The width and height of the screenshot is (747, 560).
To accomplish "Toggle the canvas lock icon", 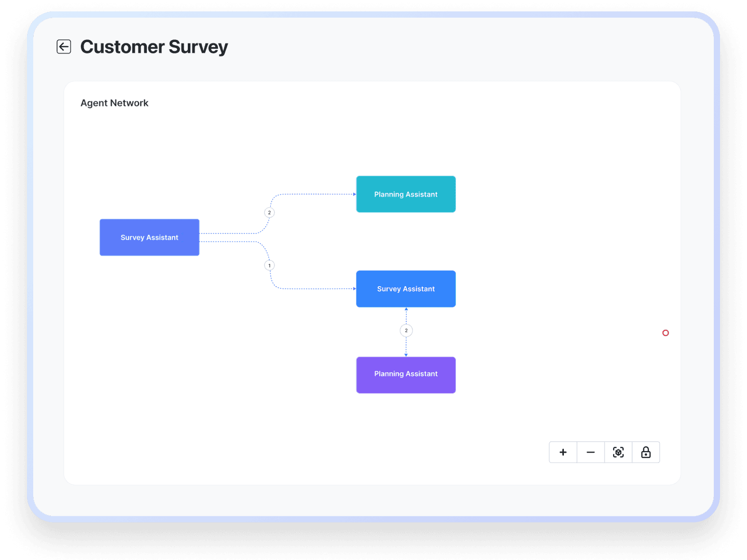I will click(x=646, y=452).
